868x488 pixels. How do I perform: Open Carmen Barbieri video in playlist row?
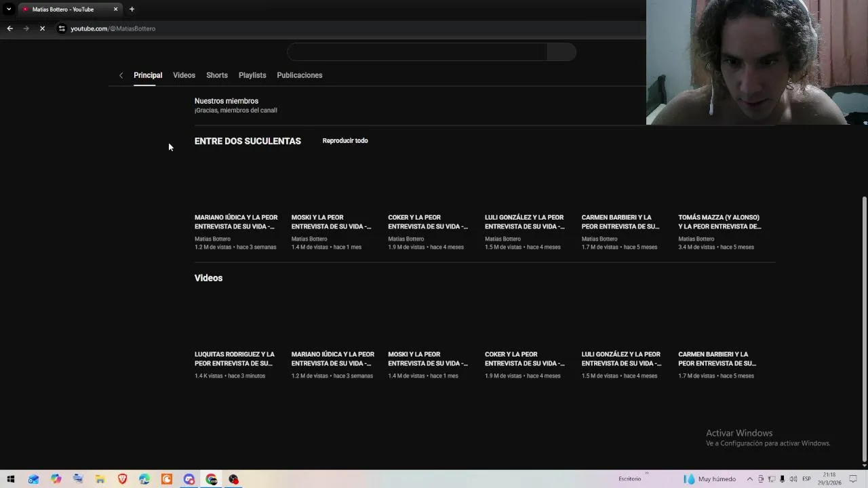coord(620,222)
